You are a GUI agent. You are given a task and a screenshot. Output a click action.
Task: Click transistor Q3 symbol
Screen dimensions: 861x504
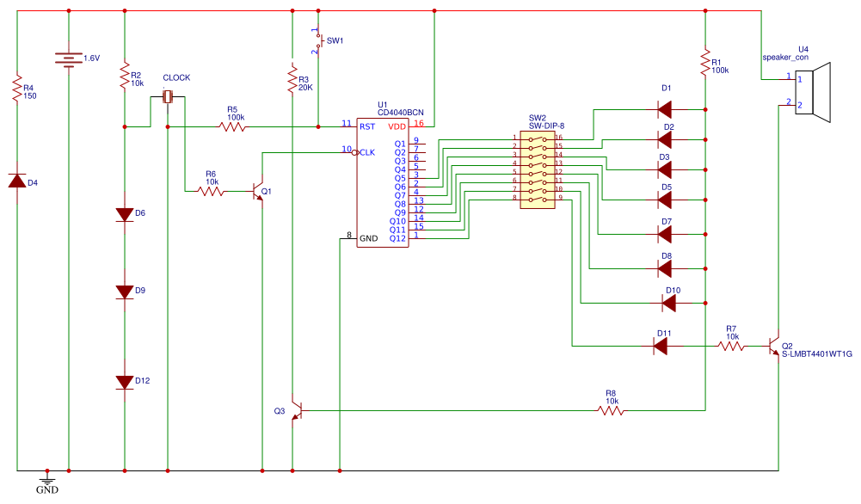[x=297, y=410]
